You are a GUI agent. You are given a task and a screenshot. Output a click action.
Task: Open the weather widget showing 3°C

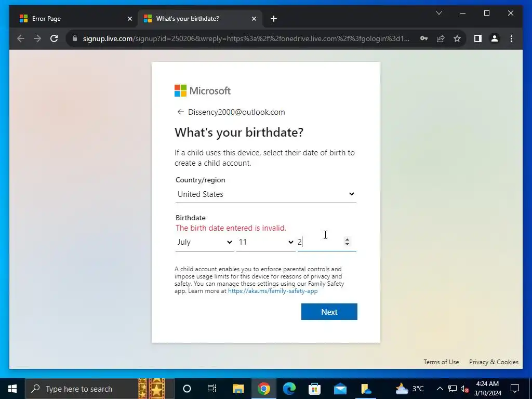point(409,389)
